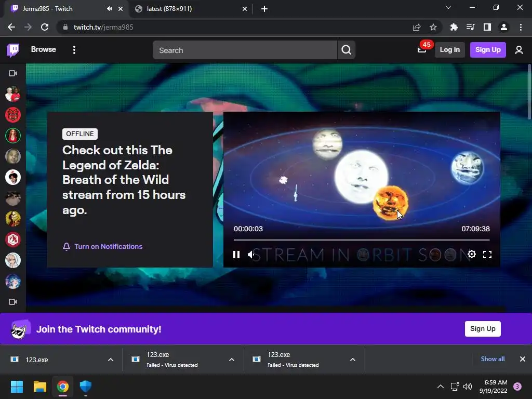Share this page icon in address bar
The width and height of the screenshot is (532, 399).
(x=417, y=27)
